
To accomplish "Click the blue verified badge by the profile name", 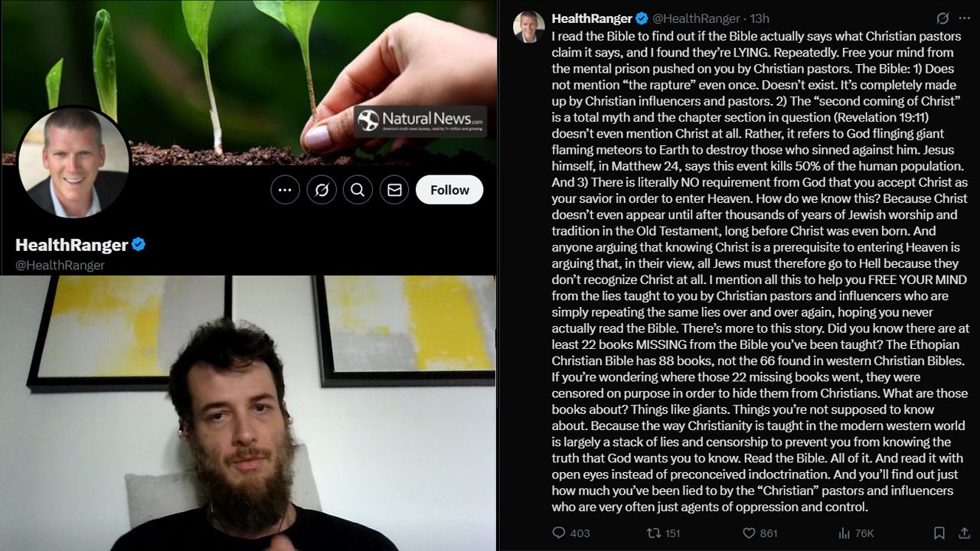I will [139, 245].
